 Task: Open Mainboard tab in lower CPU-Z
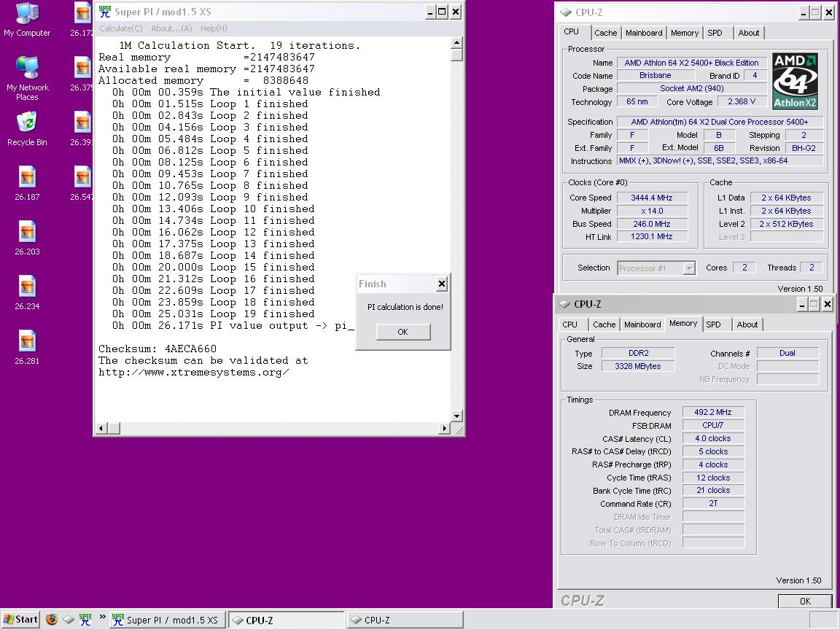(x=642, y=324)
